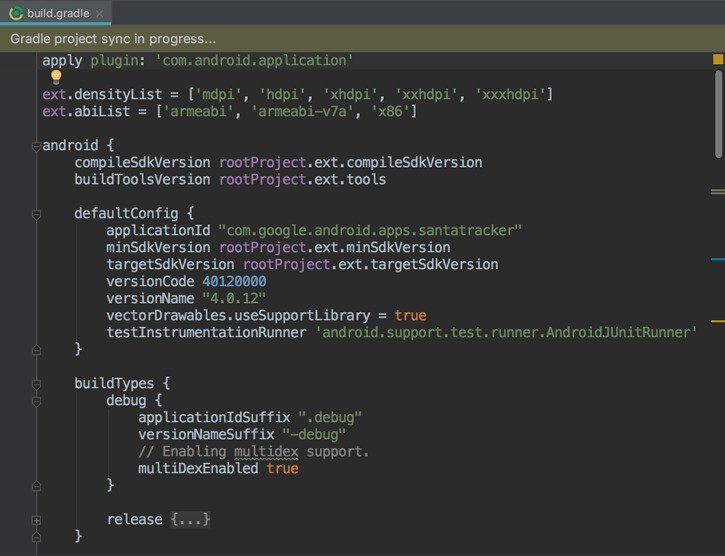Collapse the android block fold marker
Screen dimensions: 725x556
click(x=36, y=145)
